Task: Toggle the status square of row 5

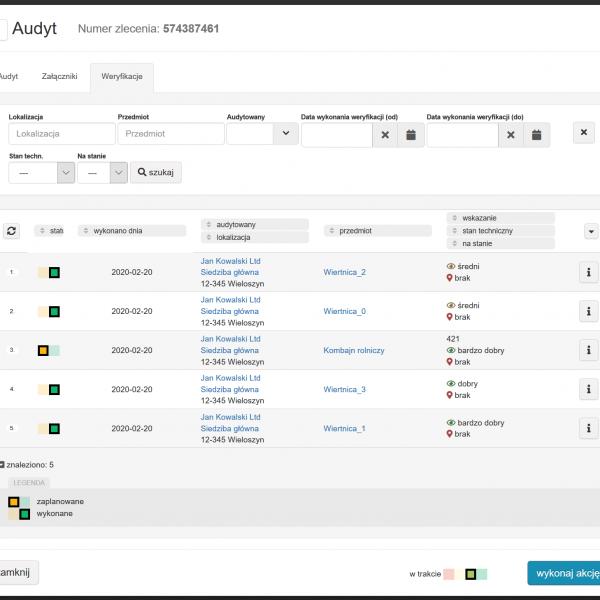Action: 54,429
